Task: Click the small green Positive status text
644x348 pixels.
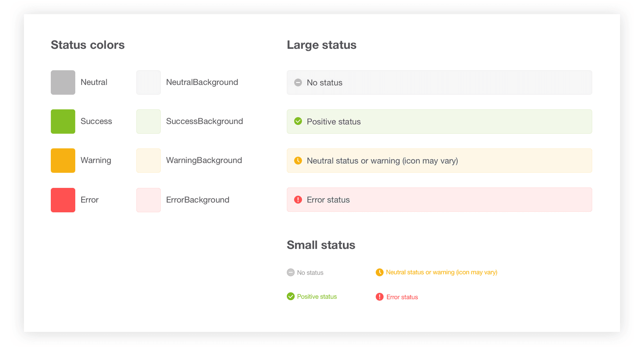Action: (x=317, y=297)
